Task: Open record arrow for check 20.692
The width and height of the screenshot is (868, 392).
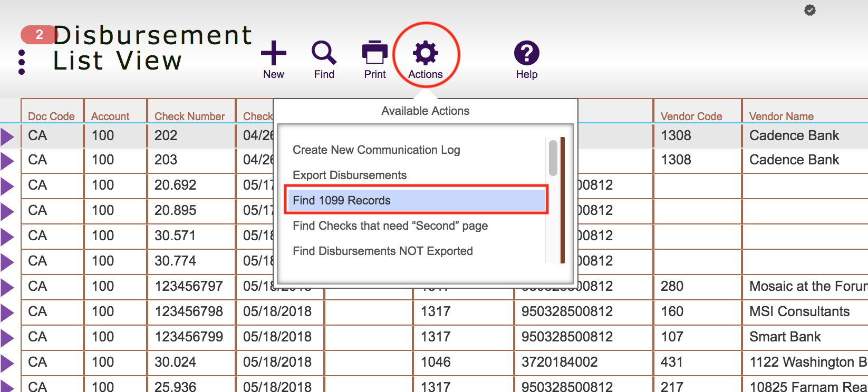Action: (x=7, y=186)
